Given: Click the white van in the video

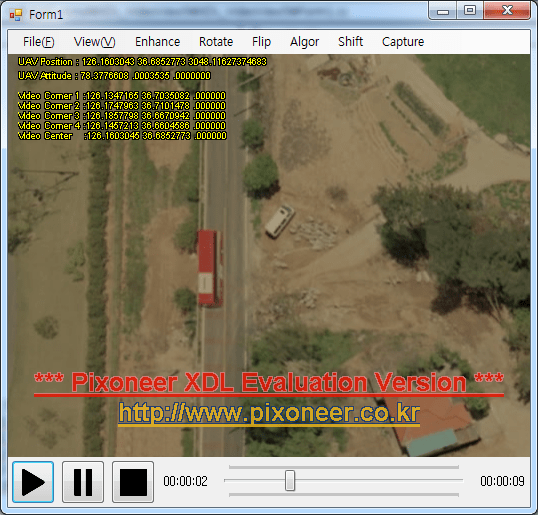Looking at the screenshot, I should 280,221.
